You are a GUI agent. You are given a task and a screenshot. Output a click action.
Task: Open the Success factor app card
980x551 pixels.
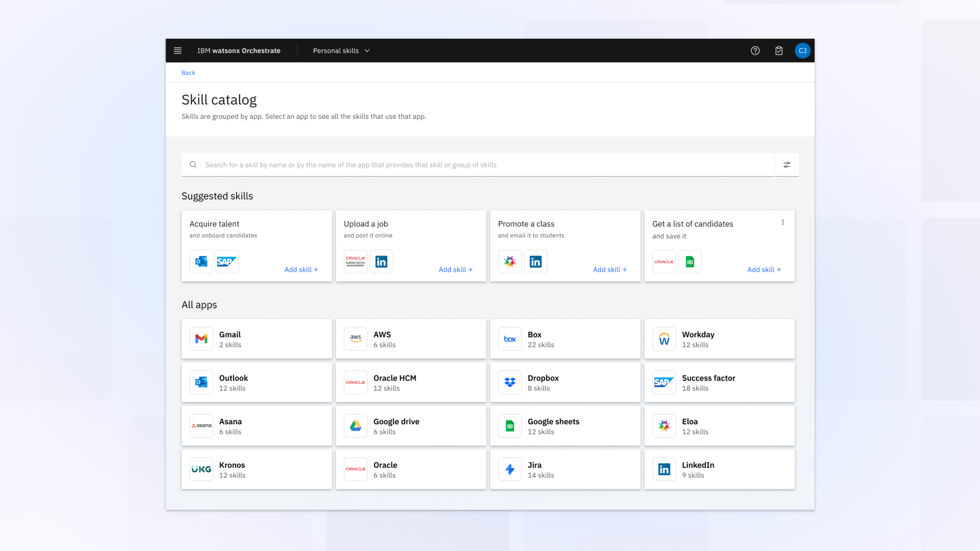point(719,382)
